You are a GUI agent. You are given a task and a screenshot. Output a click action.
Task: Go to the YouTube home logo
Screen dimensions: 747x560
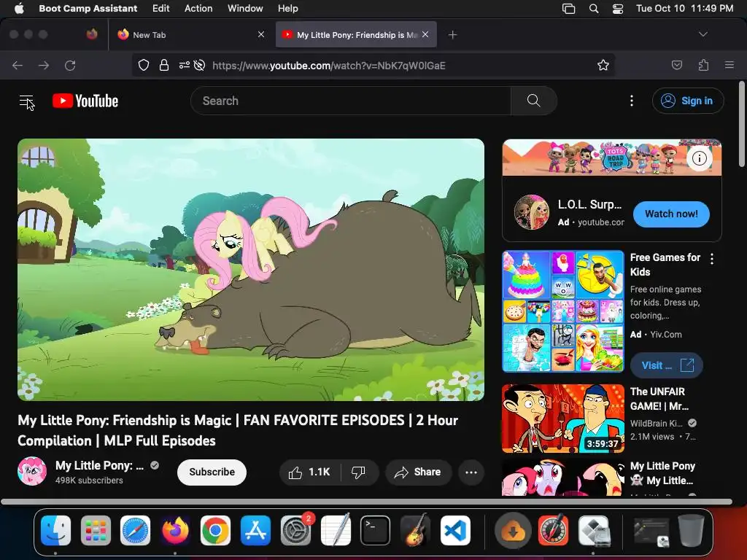click(85, 101)
